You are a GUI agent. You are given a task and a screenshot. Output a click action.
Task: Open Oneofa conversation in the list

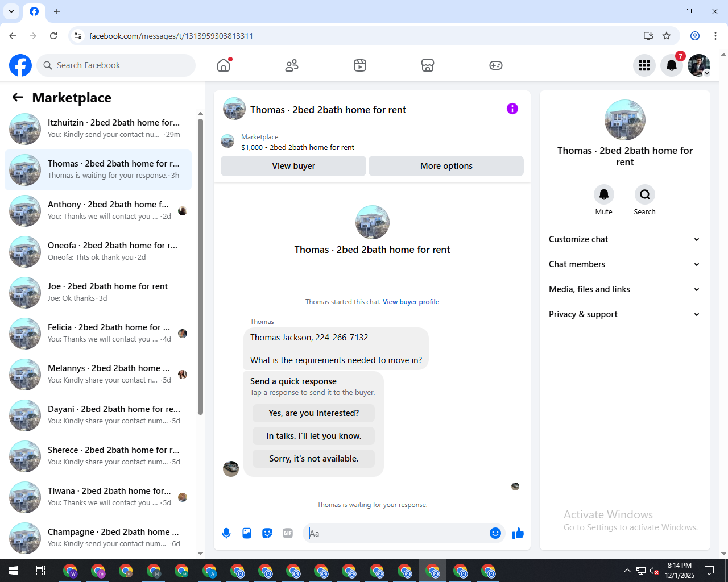click(x=98, y=252)
